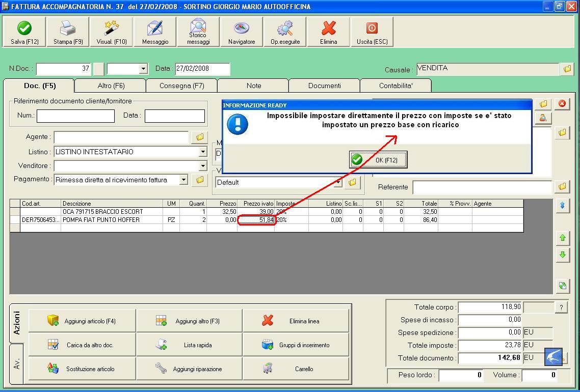Preview with Visual. (F10) wand icon

[x=111, y=32]
